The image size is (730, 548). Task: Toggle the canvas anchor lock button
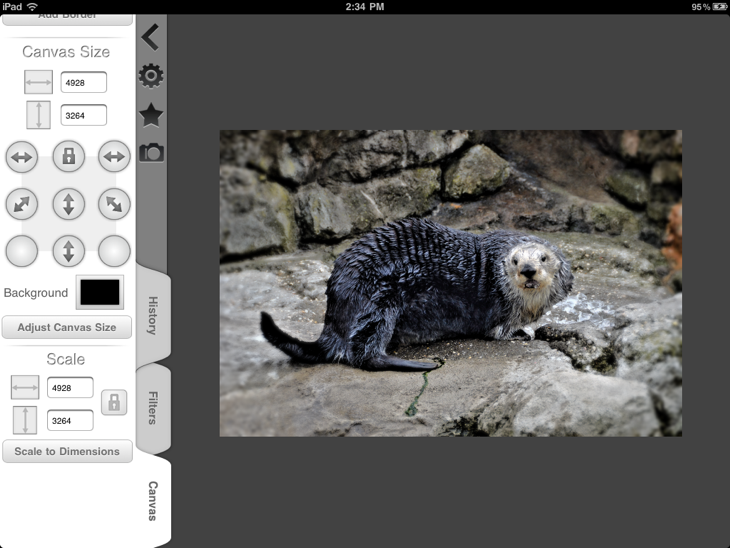68,156
